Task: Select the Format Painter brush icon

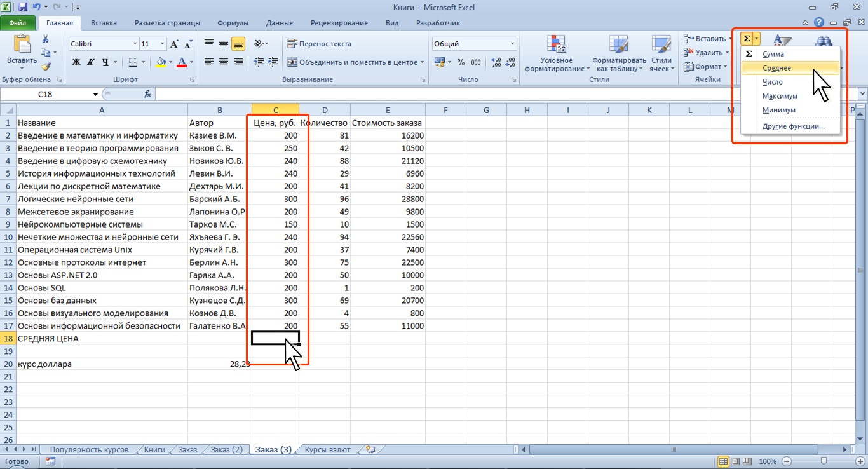Action: click(x=45, y=66)
